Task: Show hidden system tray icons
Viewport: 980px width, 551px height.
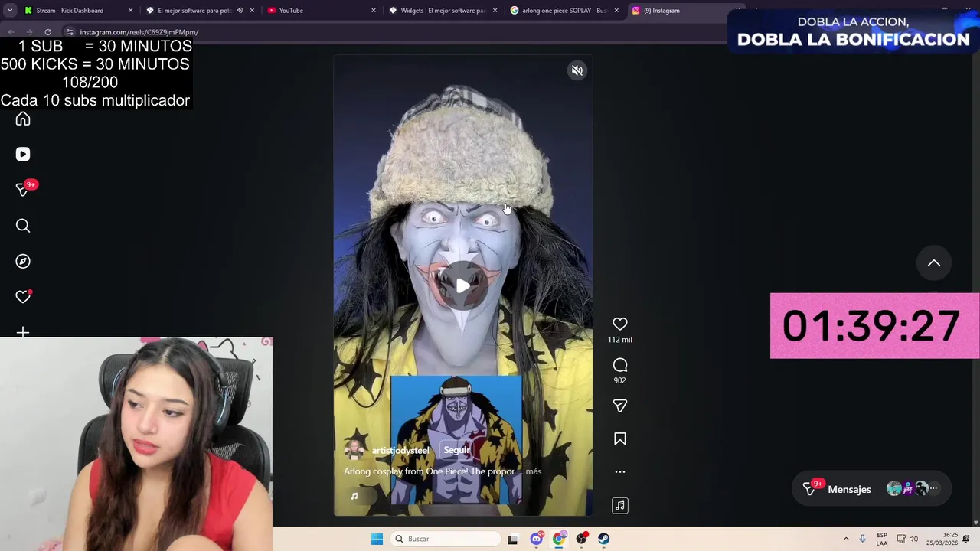Action: pos(846,539)
